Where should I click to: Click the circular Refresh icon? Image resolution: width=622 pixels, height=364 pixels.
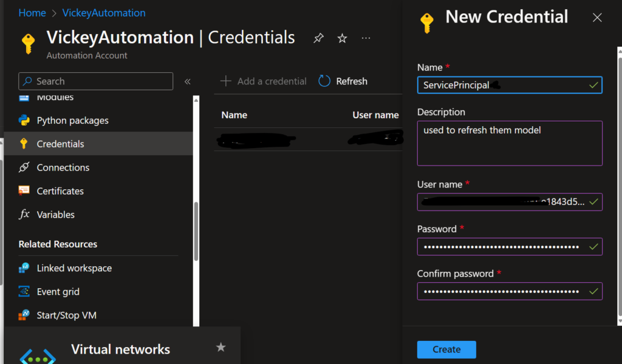pos(324,81)
